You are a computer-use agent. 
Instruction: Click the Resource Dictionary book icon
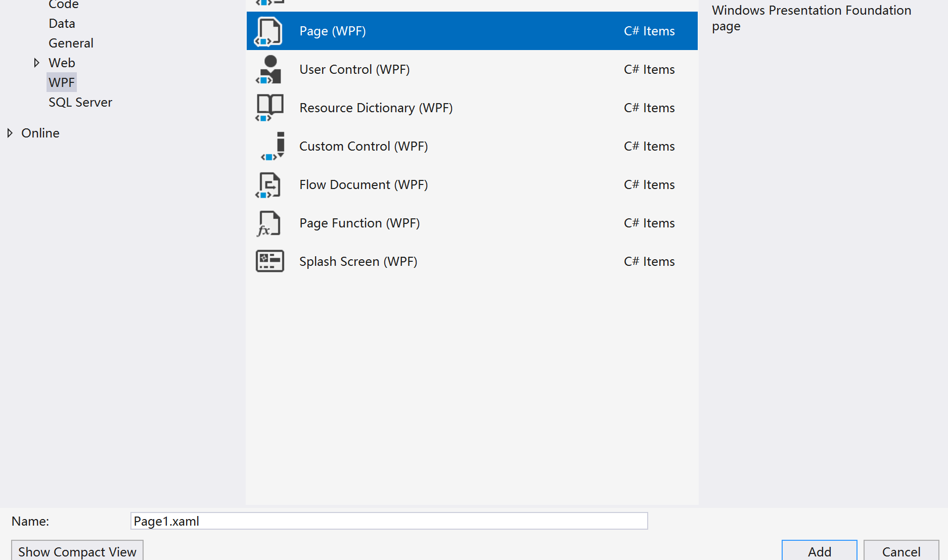point(269,108)
